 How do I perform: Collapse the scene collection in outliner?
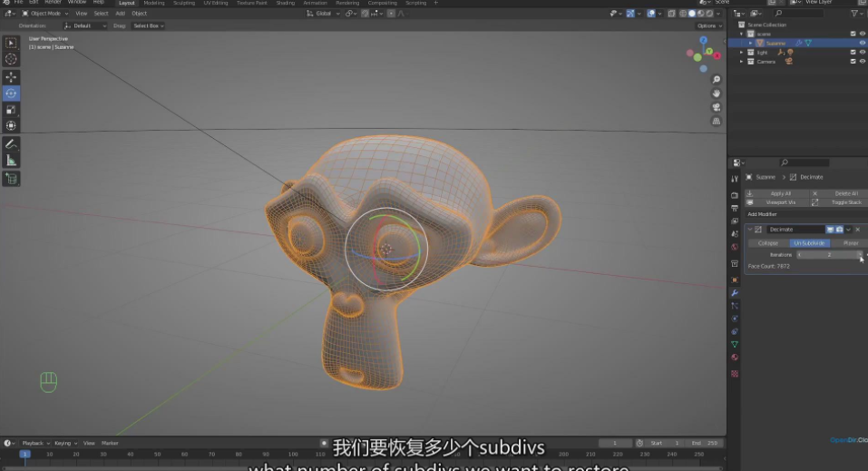(742, 34)
